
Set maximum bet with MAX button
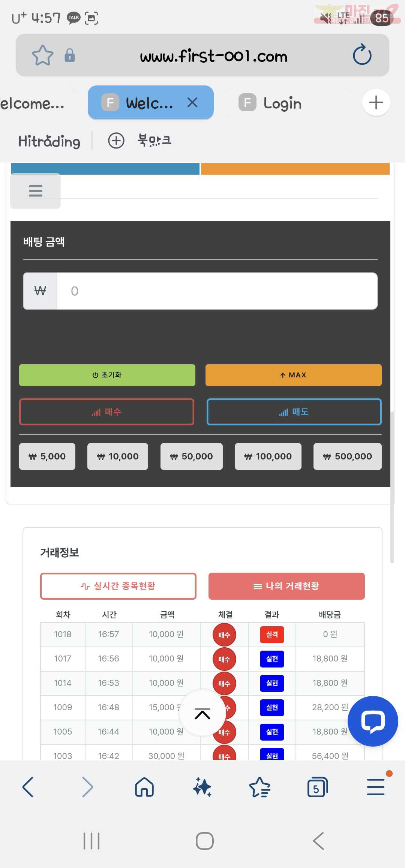294,375
